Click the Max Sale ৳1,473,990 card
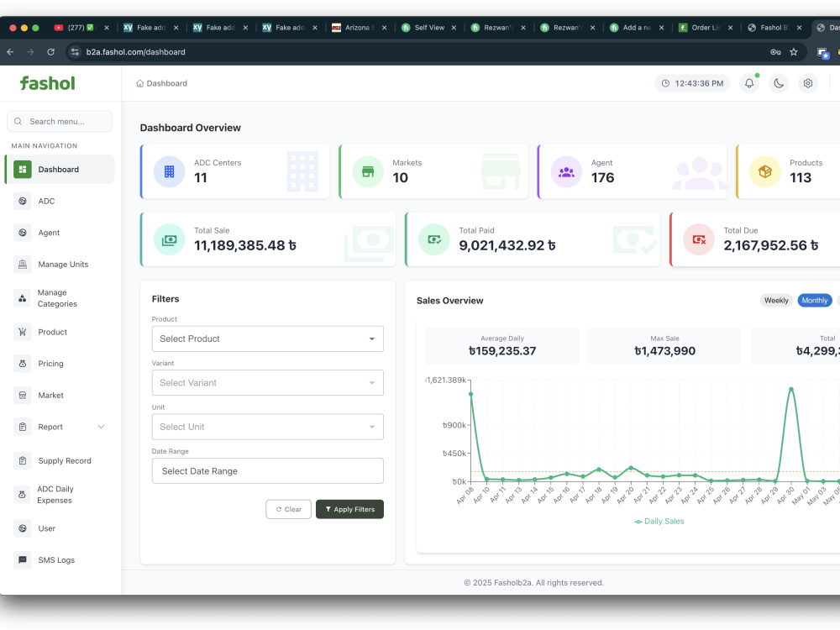 664,346
